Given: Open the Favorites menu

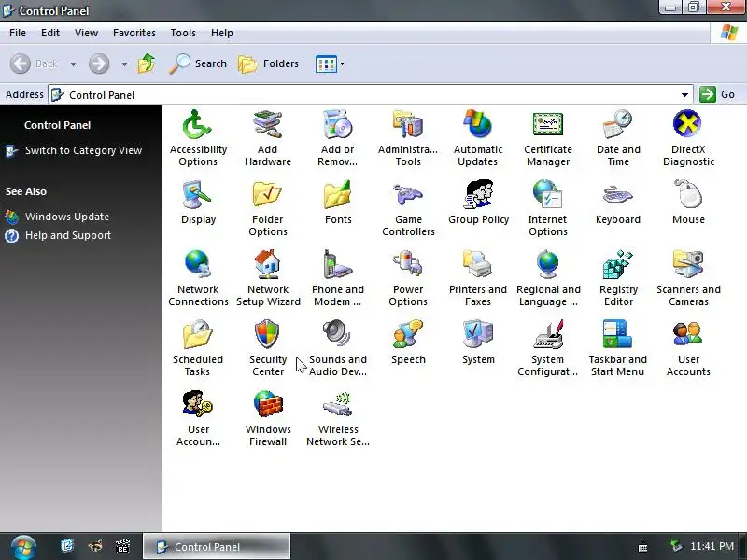Looking at the screenshot, I should tap(134, 33).
